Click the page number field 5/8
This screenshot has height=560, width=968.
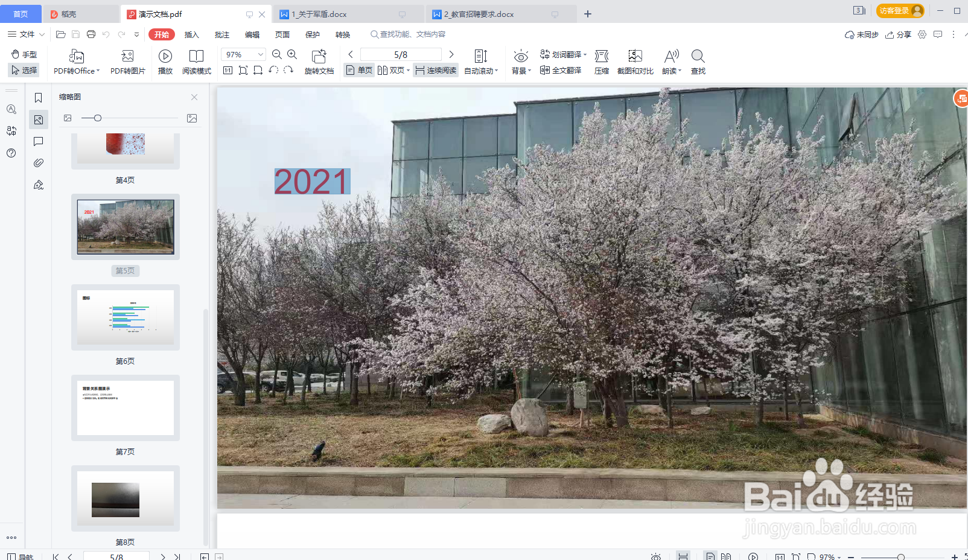(401, 54)
